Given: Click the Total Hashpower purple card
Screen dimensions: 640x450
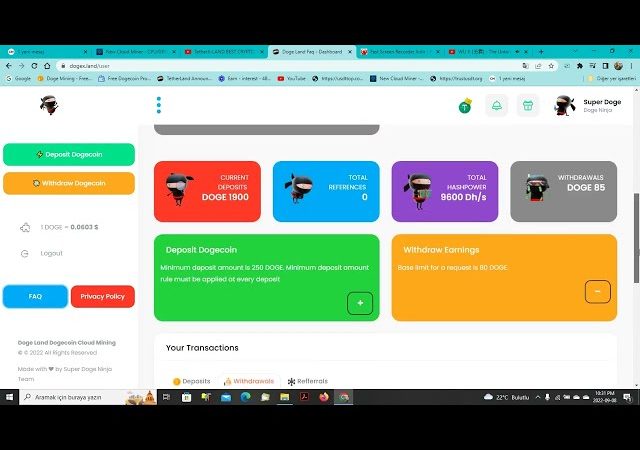Looking at the screenshot, I should point(444,191).
